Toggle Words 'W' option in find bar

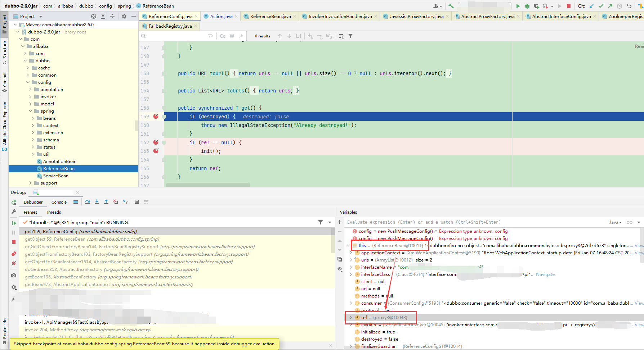pyautogui.click(x=232, y=36)
